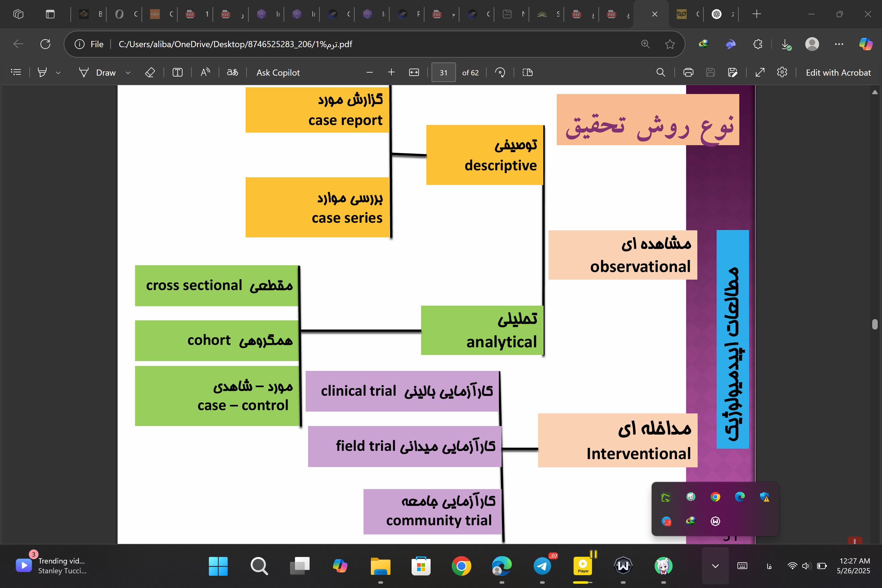Viewport: 882px width, 588px height.
Task: Toggle the Page view layout button
Action: [x=527, y=72]
